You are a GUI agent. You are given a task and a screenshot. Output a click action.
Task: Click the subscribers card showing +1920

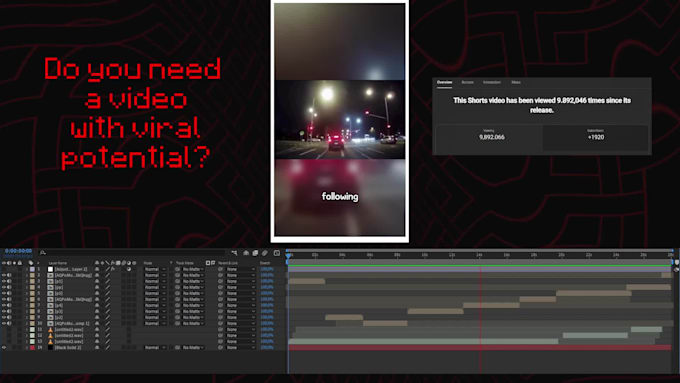(x=595, y=137)
